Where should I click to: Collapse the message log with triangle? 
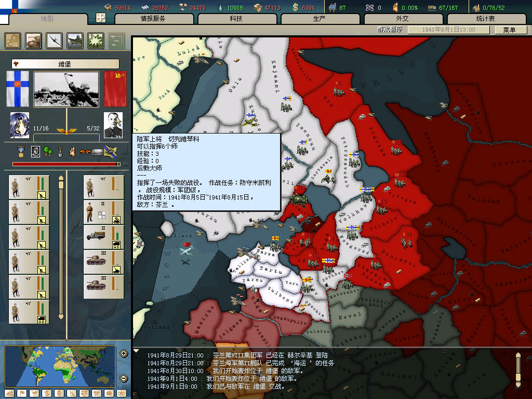(x=136, y=351)
